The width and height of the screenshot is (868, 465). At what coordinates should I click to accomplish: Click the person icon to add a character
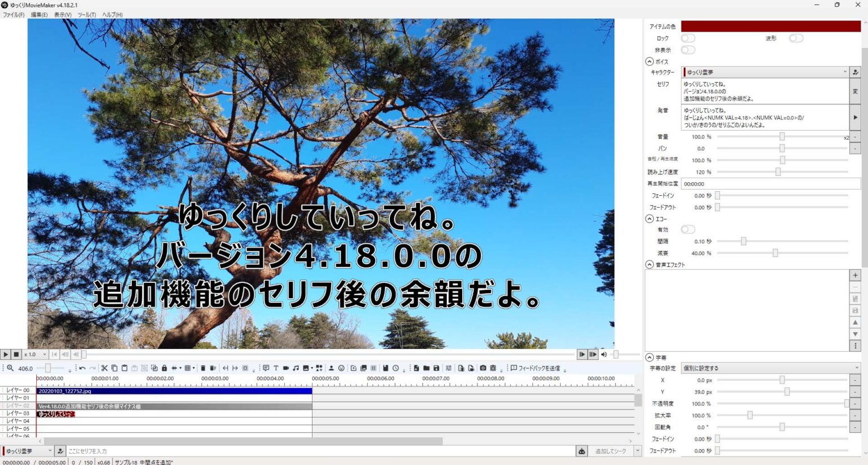pyautogui.click(x=331, y=368)
